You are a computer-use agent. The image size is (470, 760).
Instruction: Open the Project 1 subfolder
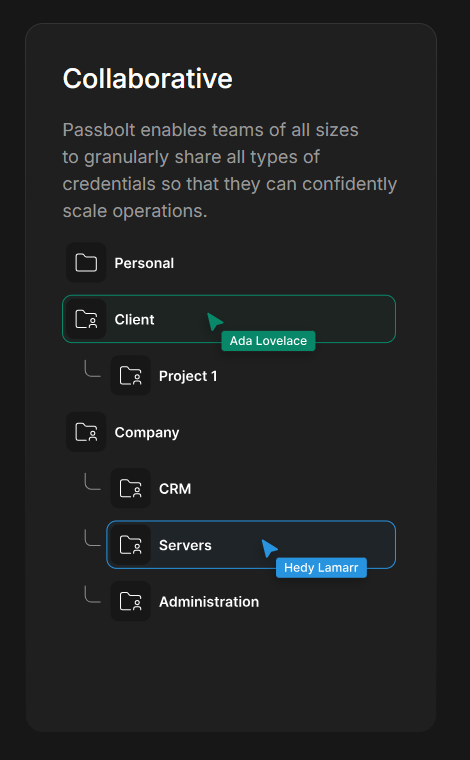point(188,376)
